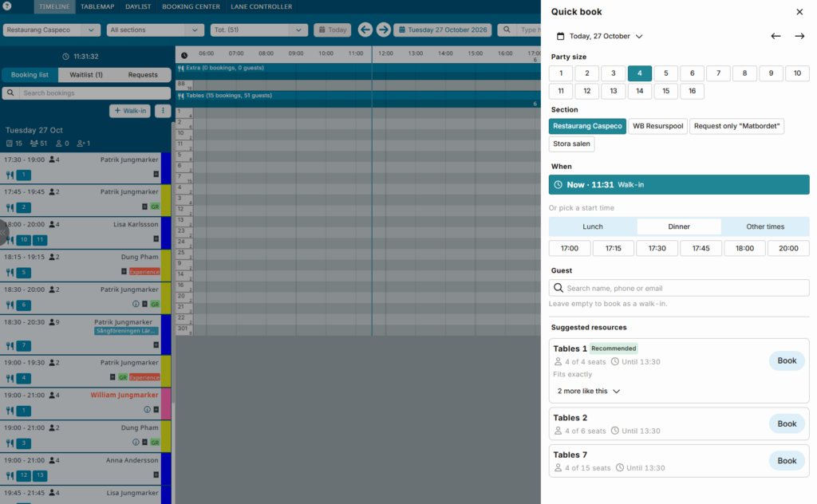Viewport: 817px width, 504px height.
Task: Click the calendar icon in Quick book
Action: click(560, 36)
